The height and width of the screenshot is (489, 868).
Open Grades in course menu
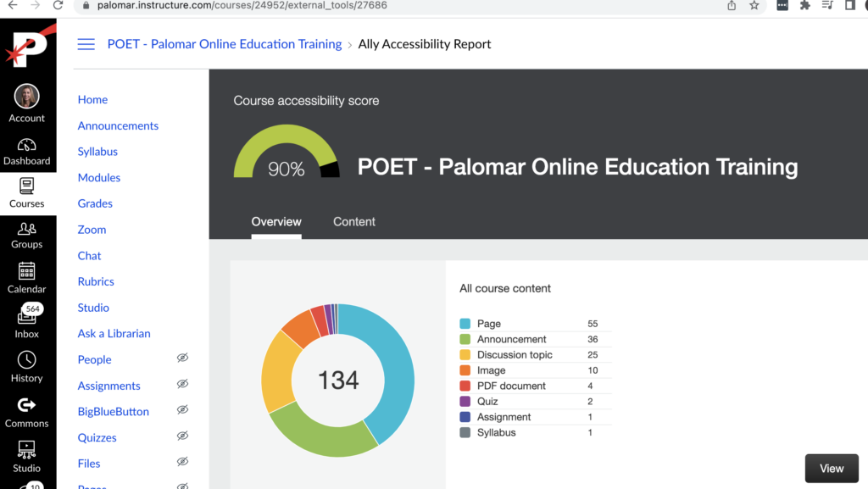tap(95, 203)
